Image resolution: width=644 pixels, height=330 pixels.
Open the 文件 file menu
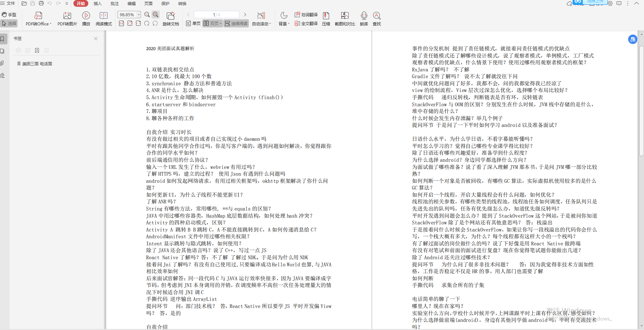click(8, 3)
